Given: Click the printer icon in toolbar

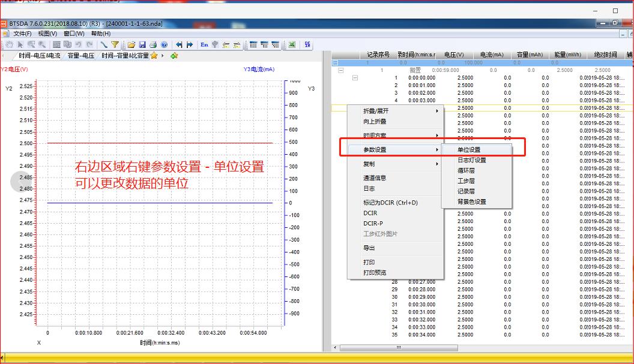Looking at the screenshot, I should (x=153, y=44).
